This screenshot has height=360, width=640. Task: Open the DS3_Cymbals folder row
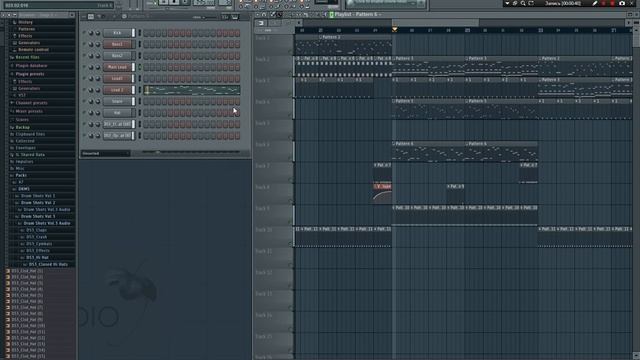pyautogui.click(x=38, y=244)
